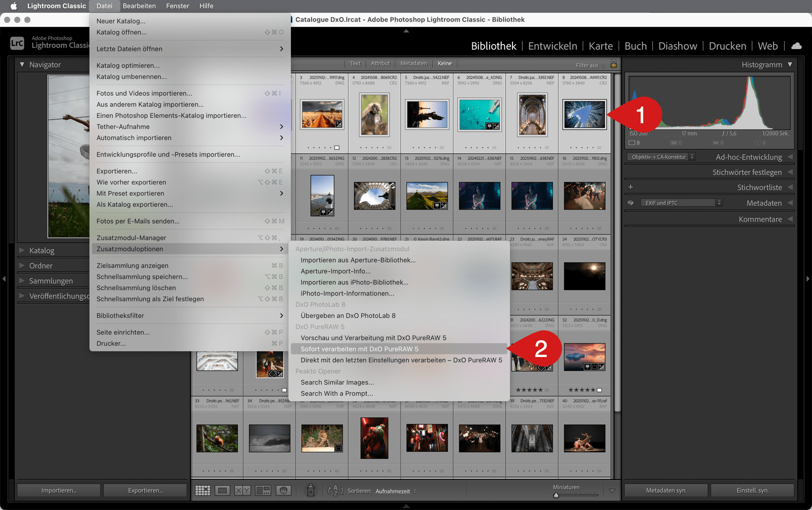Image resolution: width=812 pixels, height=510 pixels.
Task: Open toolbar content options triangle
Action: [x=612, y=491]
